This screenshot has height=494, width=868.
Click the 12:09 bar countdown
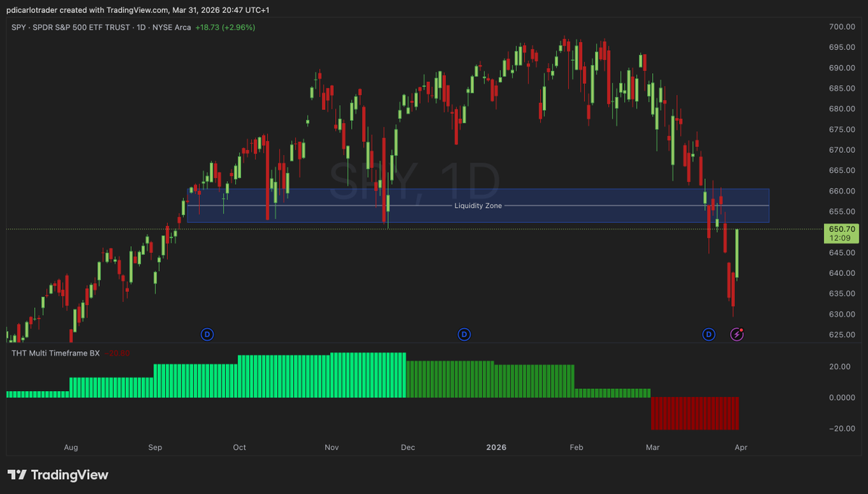pyautogui.click(x=840, y=238)
